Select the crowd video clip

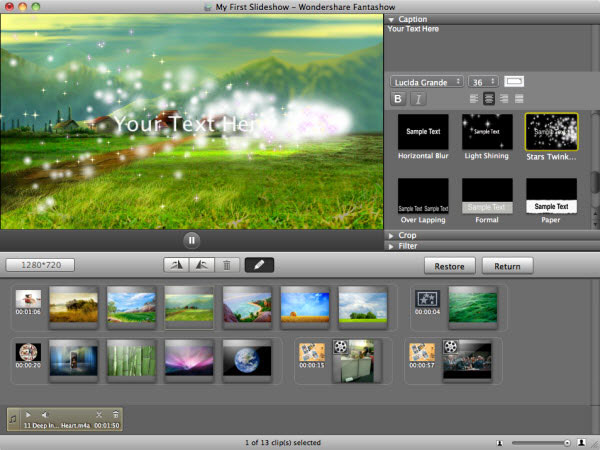(x=467, y=360)
